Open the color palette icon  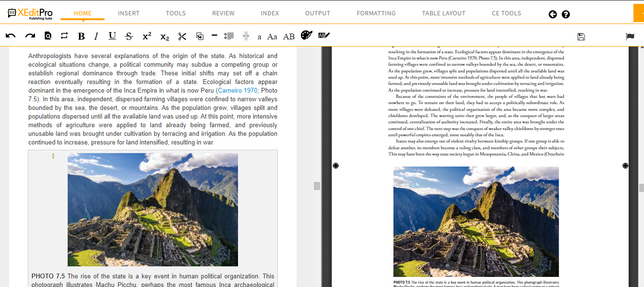tap(307, 36)
